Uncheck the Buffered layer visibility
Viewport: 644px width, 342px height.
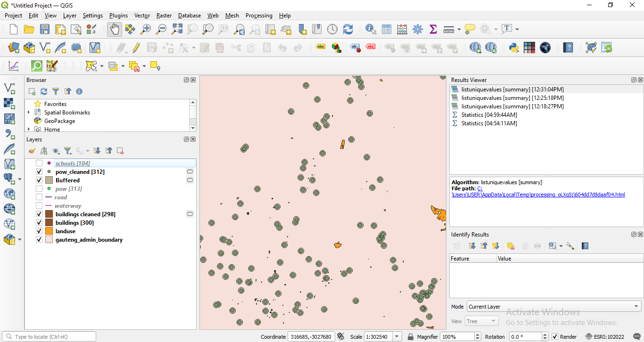click(x=39, y=180)
